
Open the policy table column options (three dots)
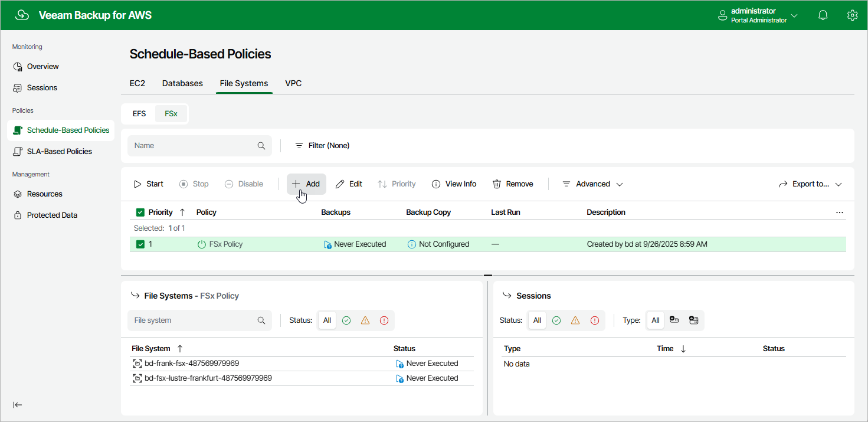click(x=840, y=212)
